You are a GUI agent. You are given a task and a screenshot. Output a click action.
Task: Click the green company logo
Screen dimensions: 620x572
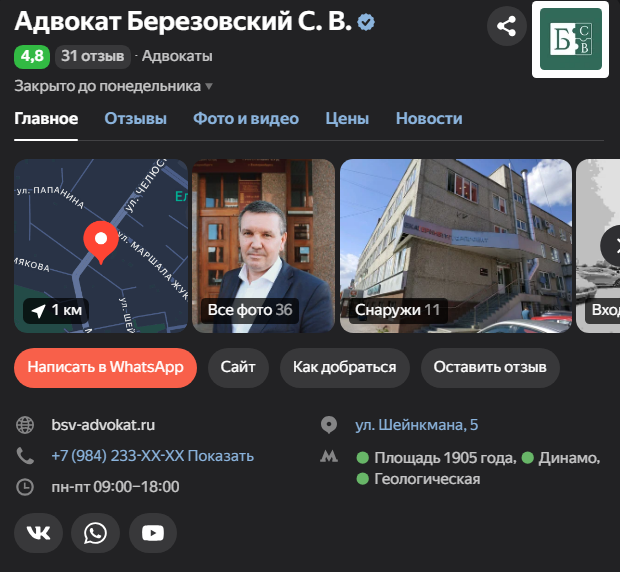tap(570, 39)
